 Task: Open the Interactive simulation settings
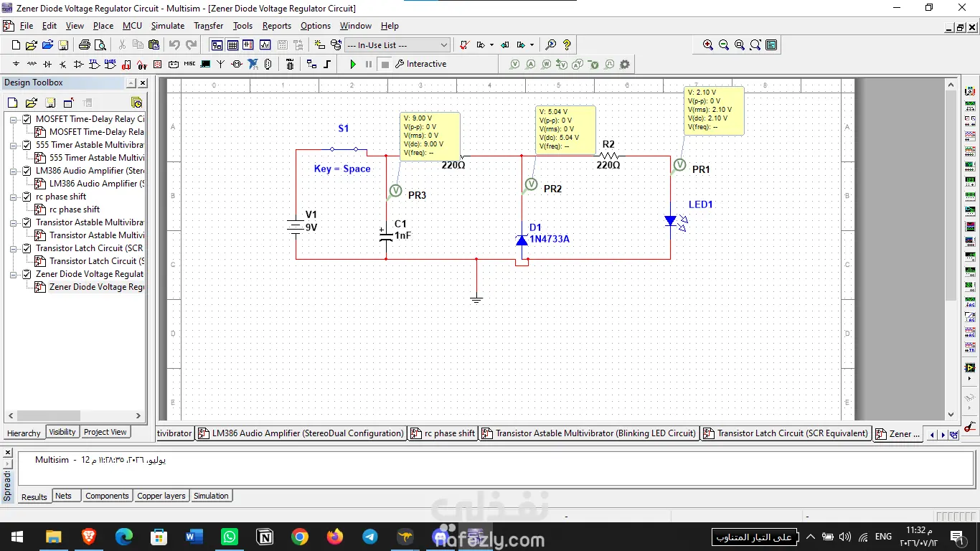click(420, 64)
